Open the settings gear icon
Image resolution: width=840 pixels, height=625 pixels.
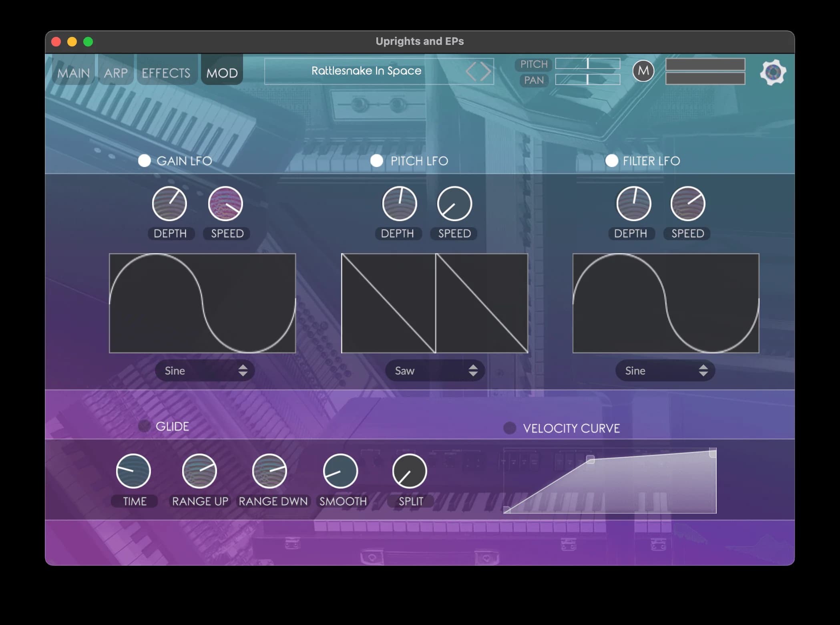point(774,72)
